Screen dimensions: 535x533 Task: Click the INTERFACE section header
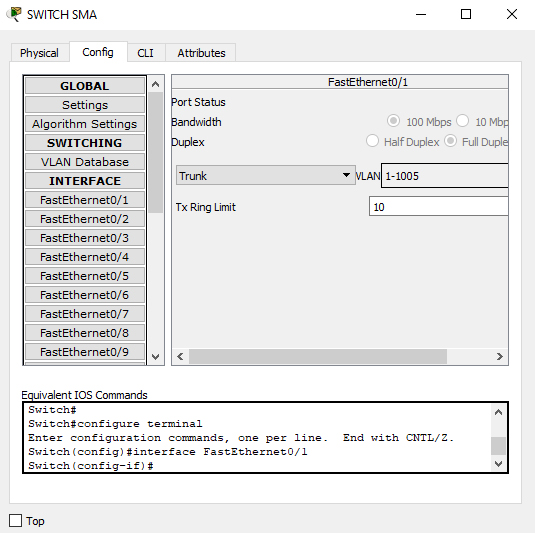coord(85,181)
